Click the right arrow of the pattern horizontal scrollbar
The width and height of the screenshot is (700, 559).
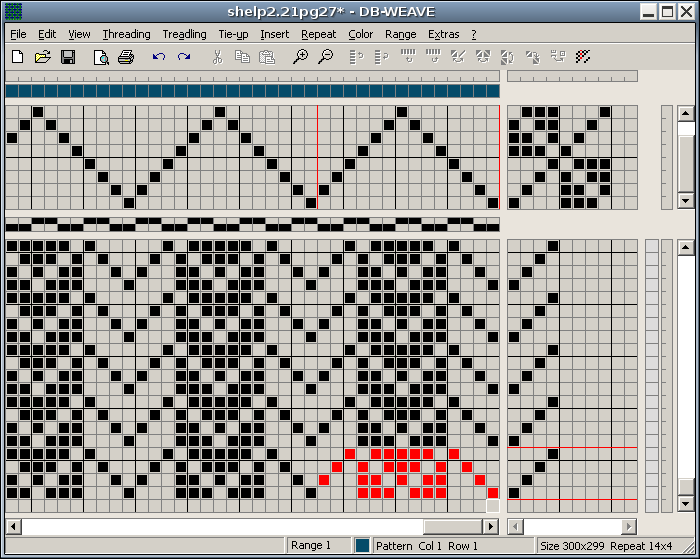pos(491,526)
